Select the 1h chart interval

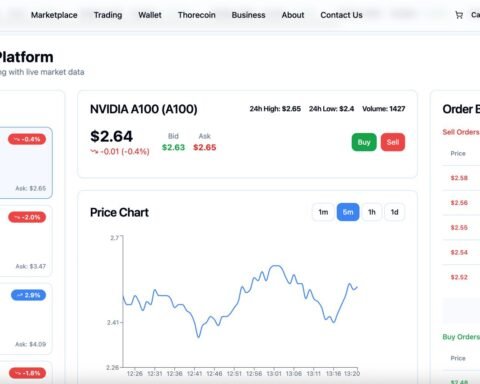372,212
